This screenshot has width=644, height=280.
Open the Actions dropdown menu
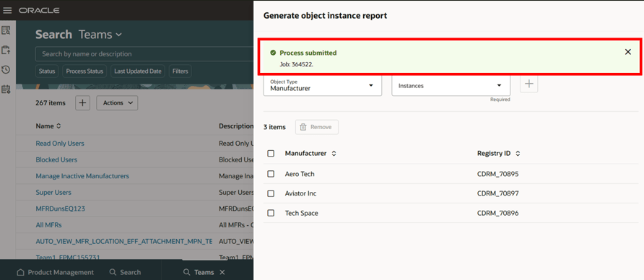117,103
